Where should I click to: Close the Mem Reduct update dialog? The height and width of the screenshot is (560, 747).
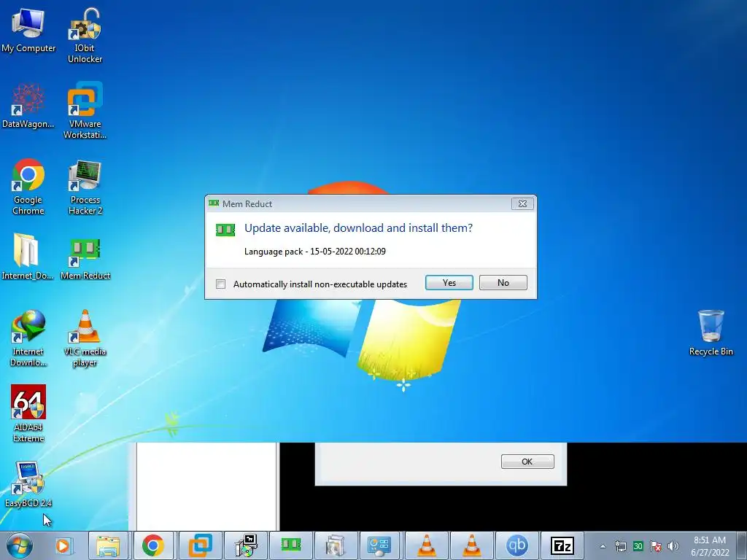pyautogui.click(x=522, y=204)
